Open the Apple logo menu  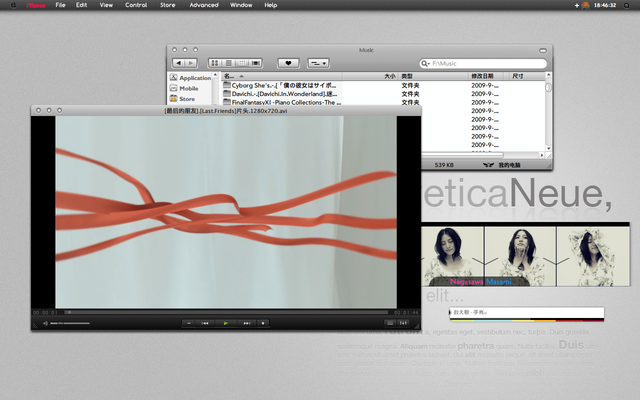coord(14,5)
